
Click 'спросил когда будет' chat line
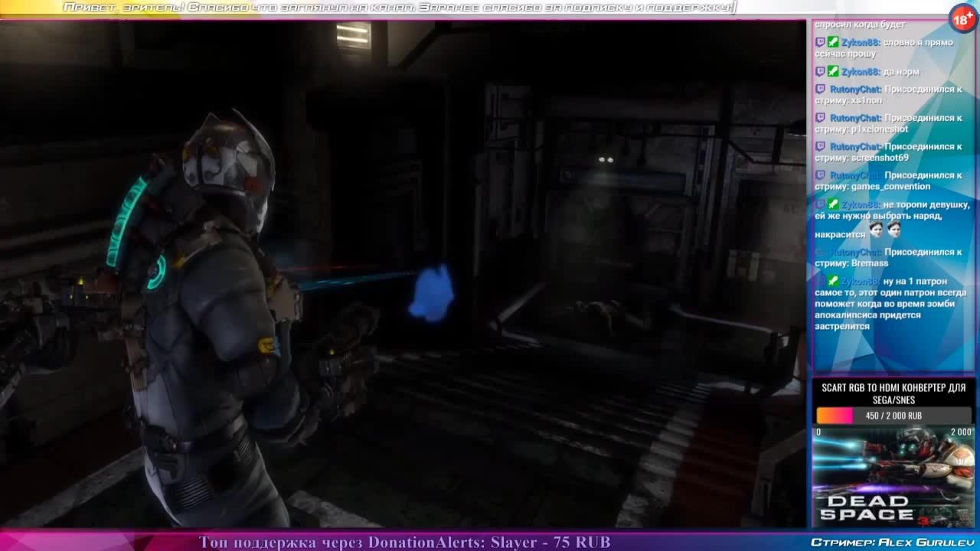[860, 24]
